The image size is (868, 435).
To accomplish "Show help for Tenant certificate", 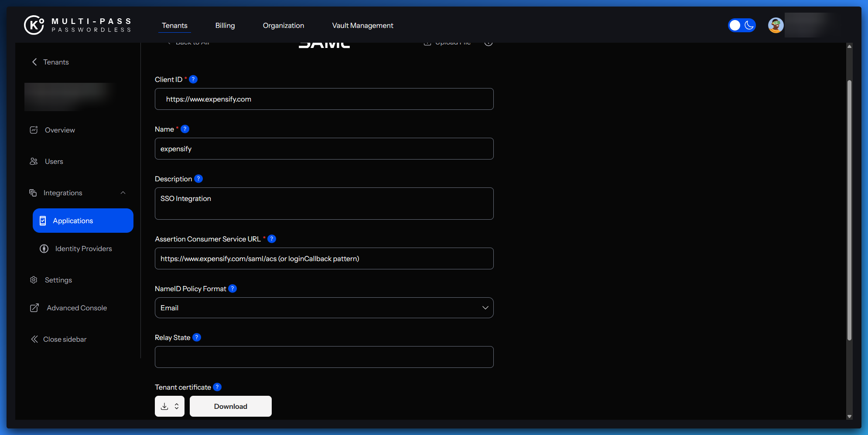I will point(217,387).
